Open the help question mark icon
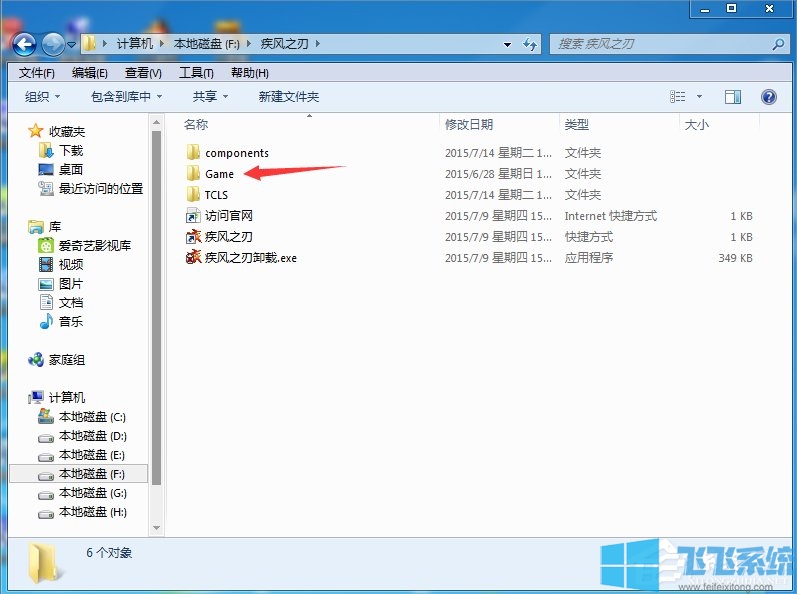Image resolution: width=797 pixels, height=594 pixels. click(769, 97)
